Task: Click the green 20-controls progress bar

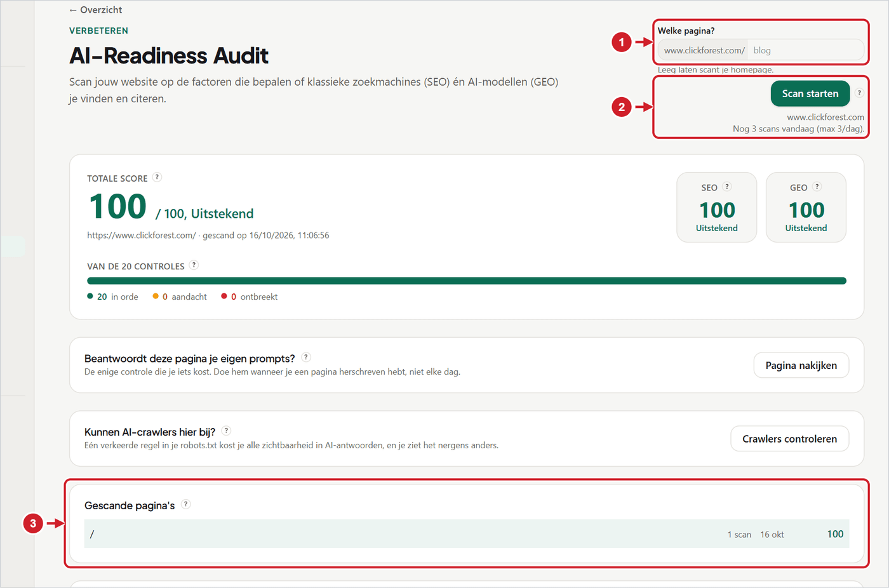Action: [x=467, y=281]
